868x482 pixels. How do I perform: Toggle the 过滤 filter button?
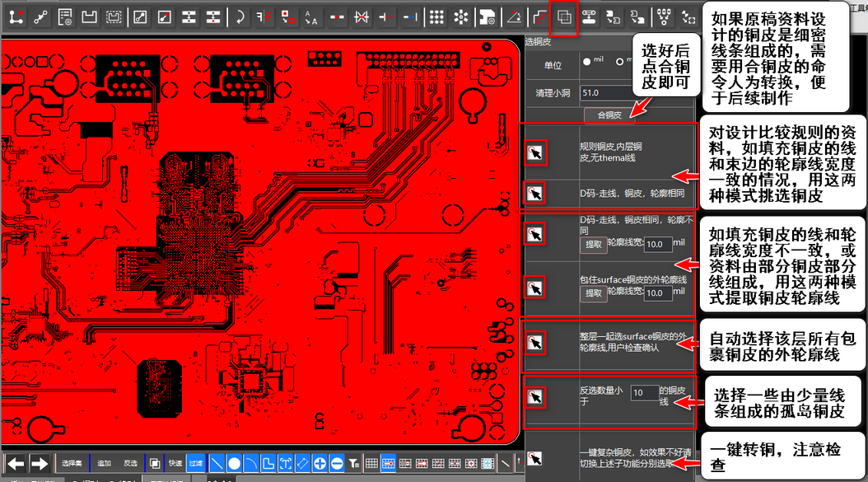196,463
